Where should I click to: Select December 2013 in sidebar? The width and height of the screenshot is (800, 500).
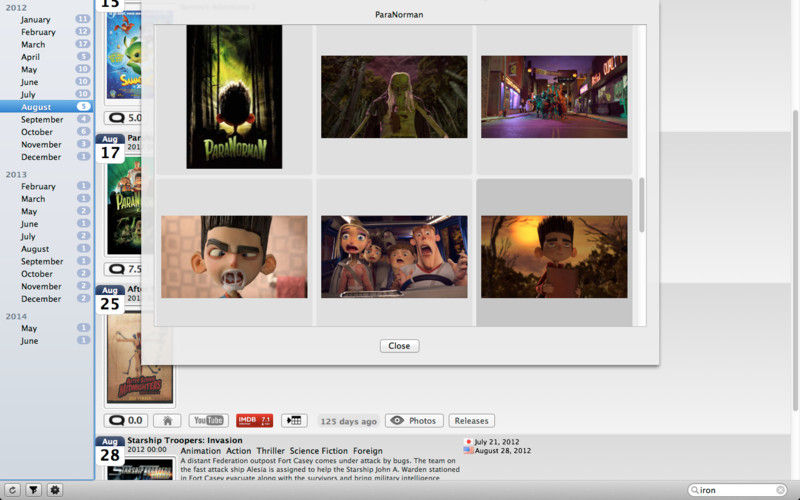(x=47, y=299)
